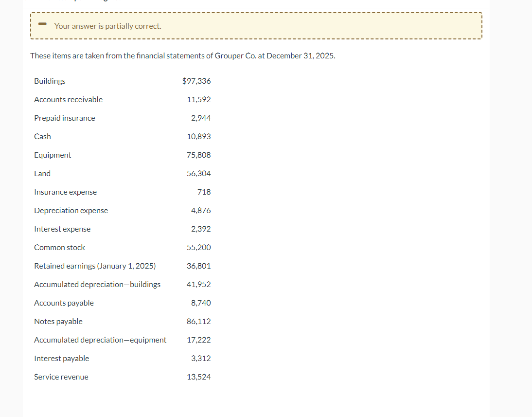Click the Land value 56,304

(198, 173)
